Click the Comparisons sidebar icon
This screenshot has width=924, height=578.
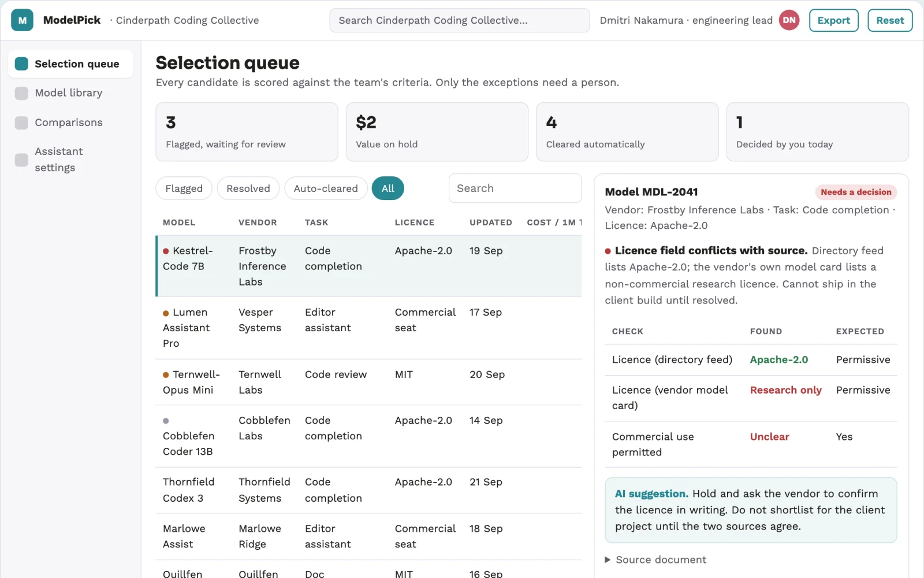[21, 123]
